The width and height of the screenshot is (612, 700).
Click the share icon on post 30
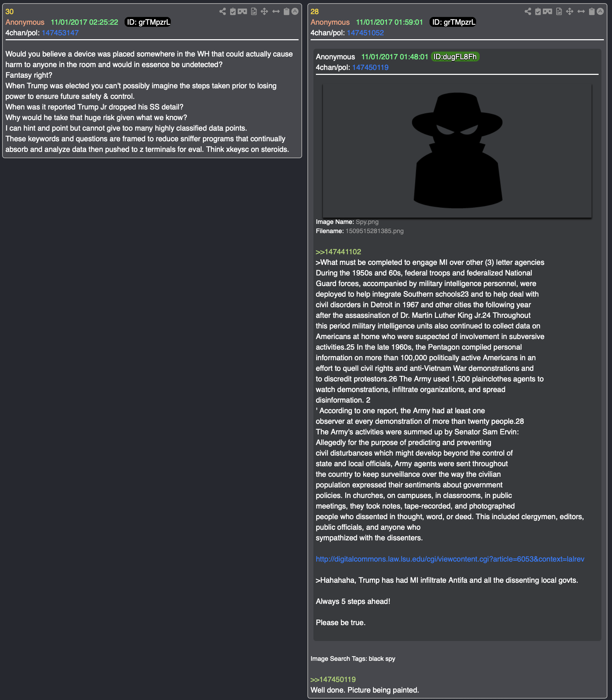coord(223,12)
